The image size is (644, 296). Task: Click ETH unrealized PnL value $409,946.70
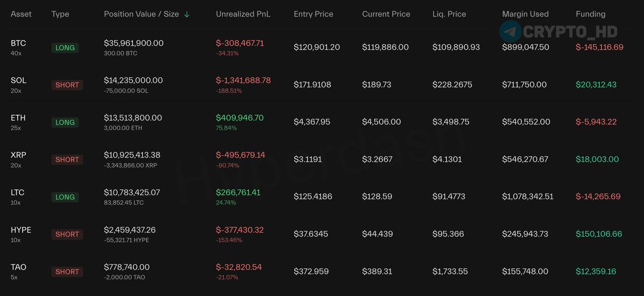point(239,118)
